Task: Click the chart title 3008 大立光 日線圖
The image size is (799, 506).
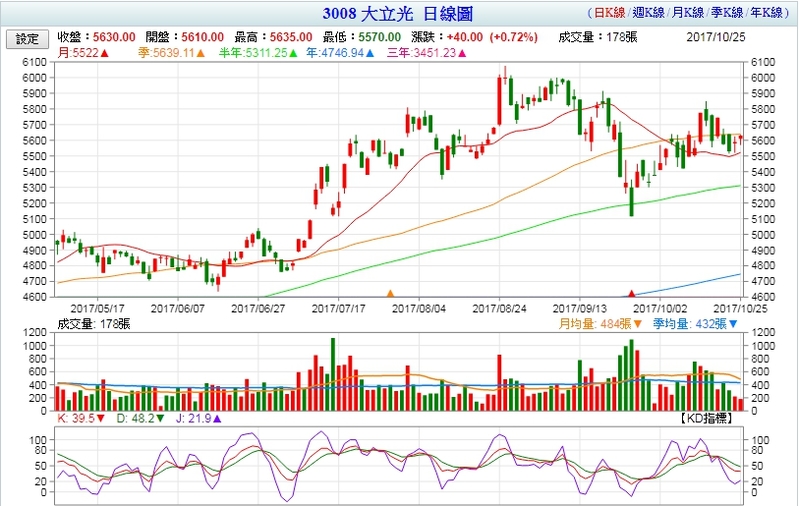Action: pyautogui.click(x=396, y=13)
